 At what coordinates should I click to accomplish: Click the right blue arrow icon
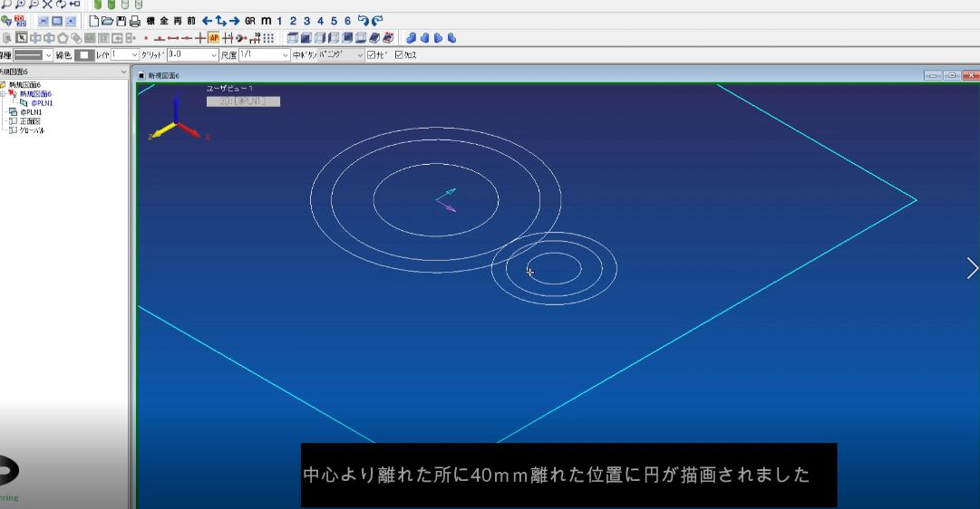click(235, 21)
